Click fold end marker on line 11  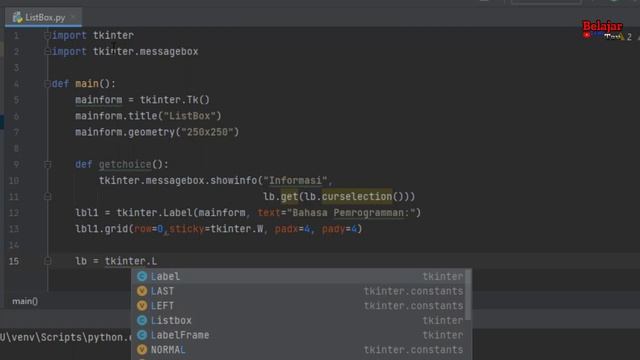tap(47, 197)
